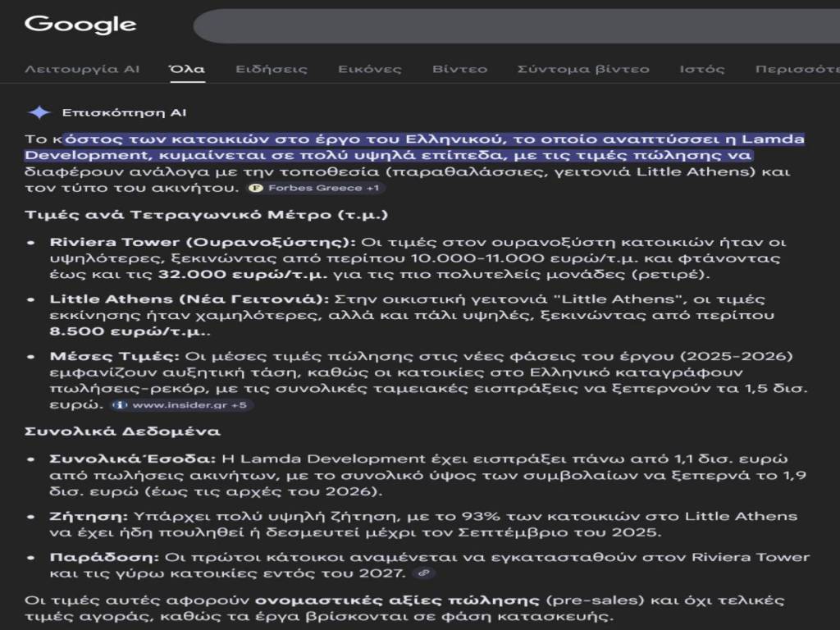Switch to the Λειτουργία AI tab

pos(82,69)
